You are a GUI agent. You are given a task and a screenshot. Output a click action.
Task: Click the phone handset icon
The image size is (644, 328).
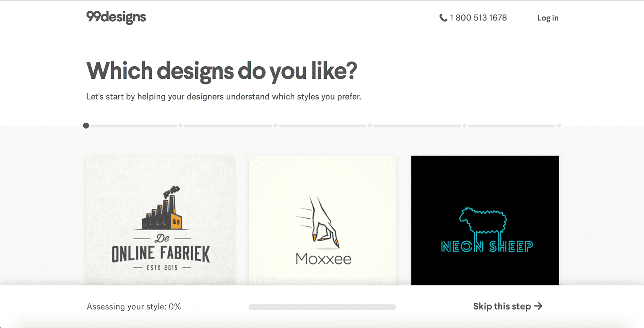click(x=443, y=18)
